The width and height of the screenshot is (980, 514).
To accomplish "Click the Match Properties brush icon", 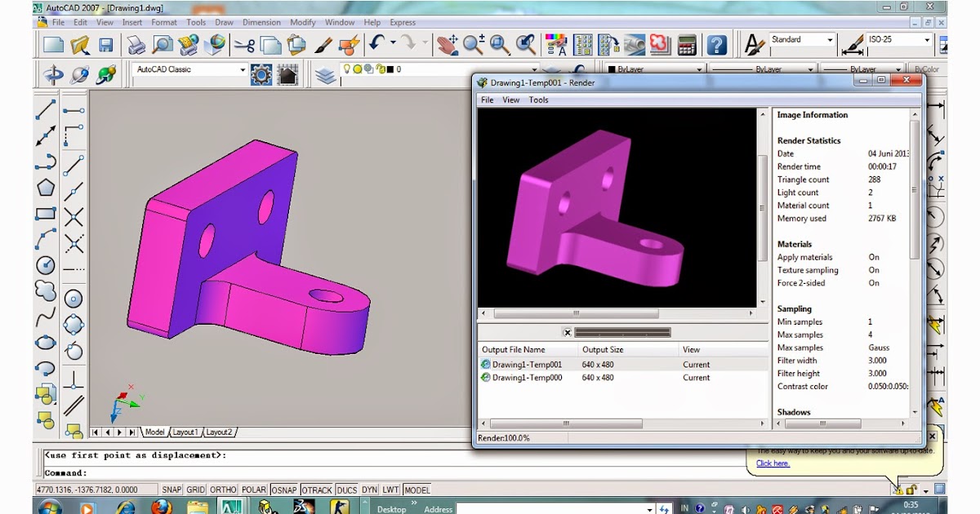I will (x=323, y=45).
